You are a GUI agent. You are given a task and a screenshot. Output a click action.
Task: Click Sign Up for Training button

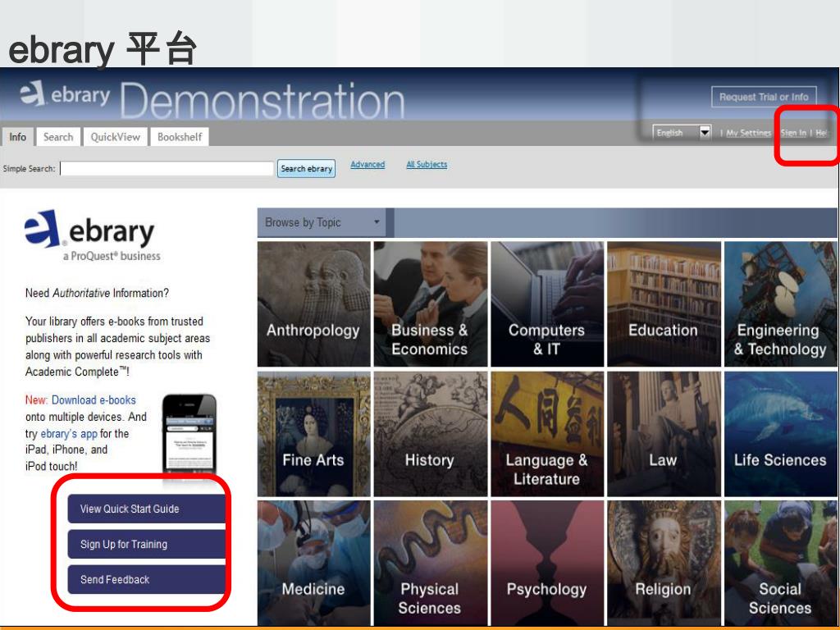[146, 544]
